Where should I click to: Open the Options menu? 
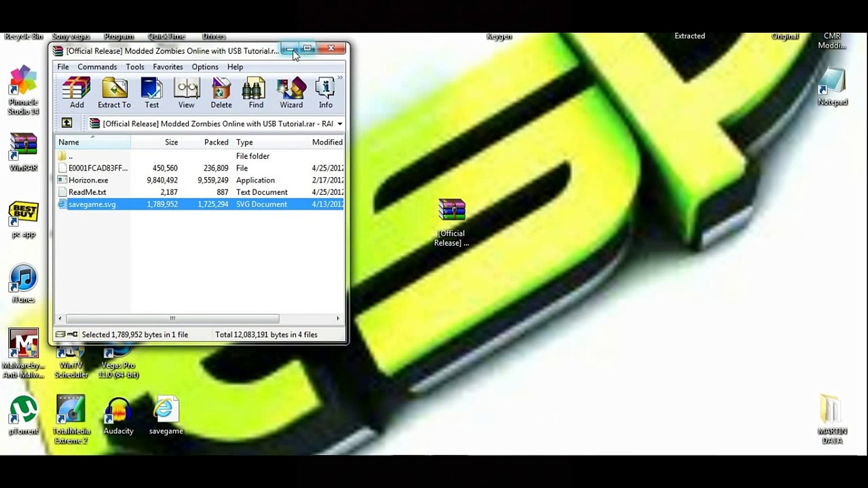pyautogui.click(x=205, y=67)
